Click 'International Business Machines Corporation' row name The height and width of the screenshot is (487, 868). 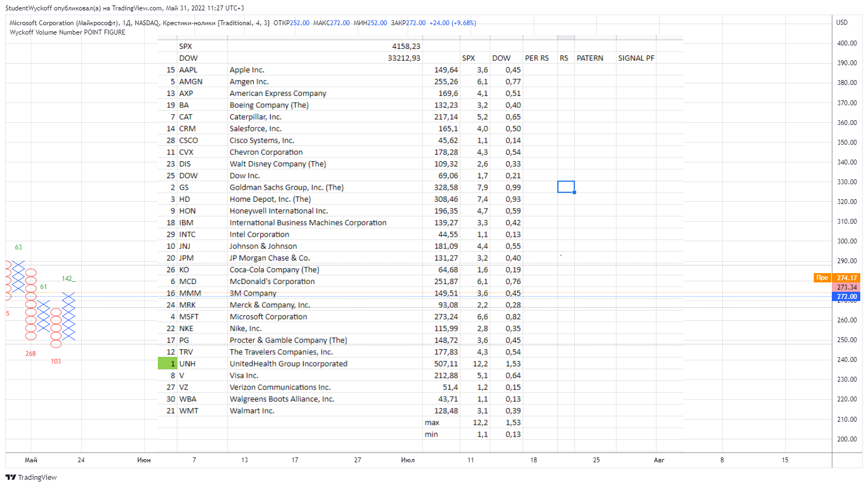tap(308, 223)
